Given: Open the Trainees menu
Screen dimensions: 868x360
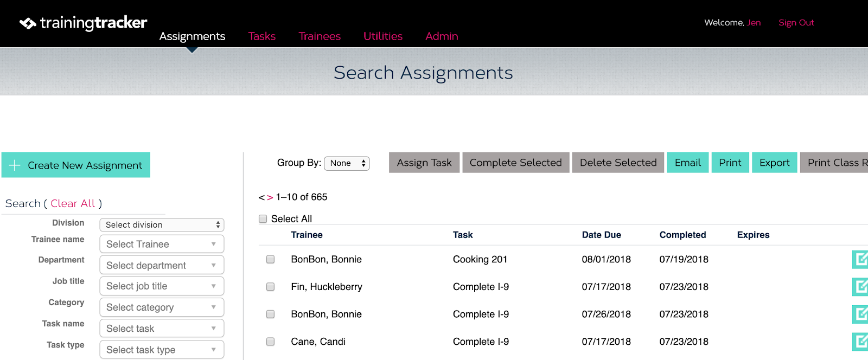Looking at the screenshot, I should click(x=320, y=36).
